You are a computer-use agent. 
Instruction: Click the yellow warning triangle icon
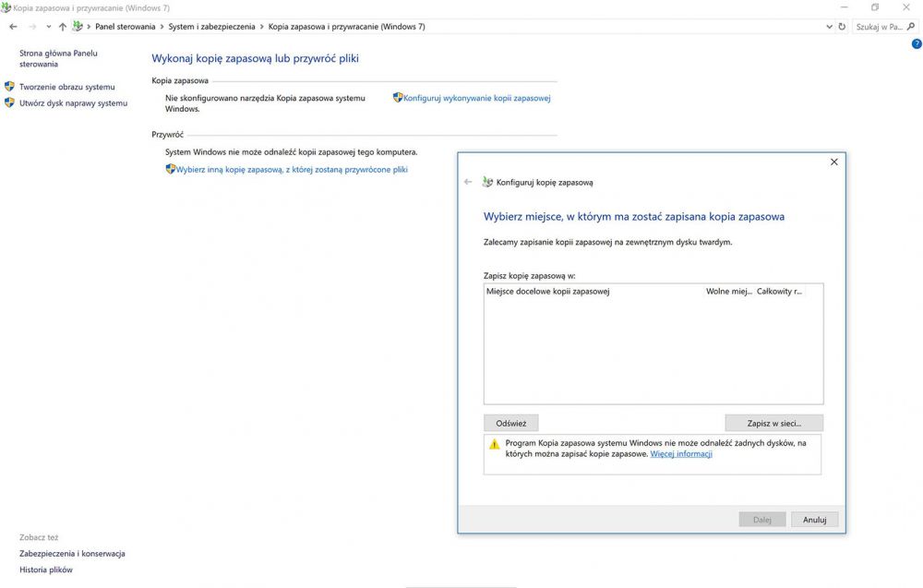[495, 444]
